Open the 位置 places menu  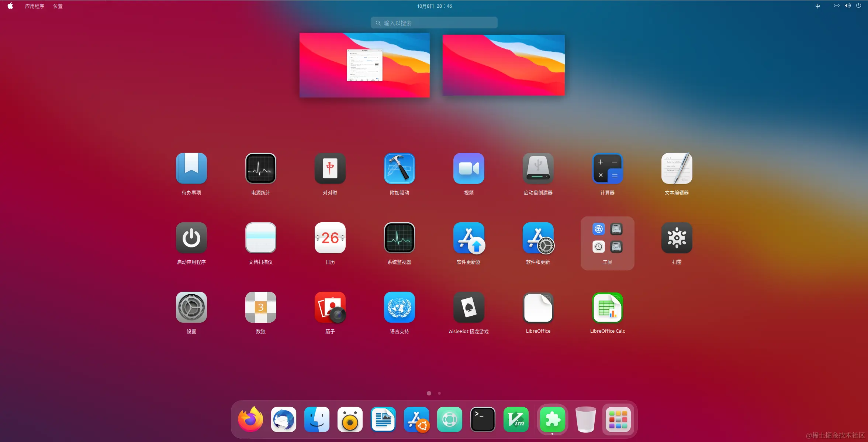(58, 6)
